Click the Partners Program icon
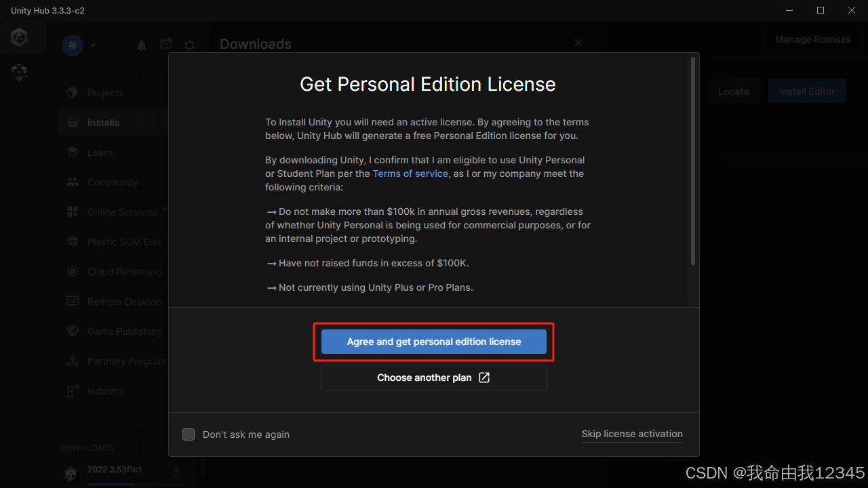 pos(73,361)
